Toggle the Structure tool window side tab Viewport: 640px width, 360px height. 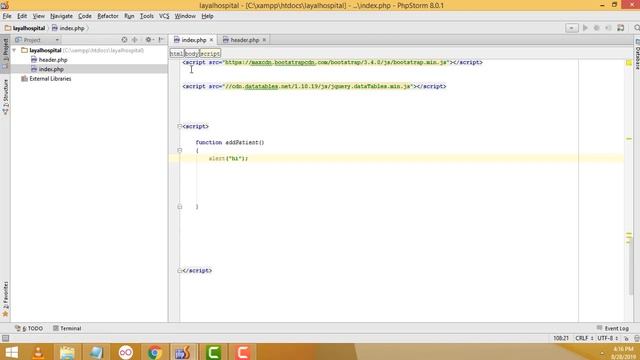click(x=5, y=97)
